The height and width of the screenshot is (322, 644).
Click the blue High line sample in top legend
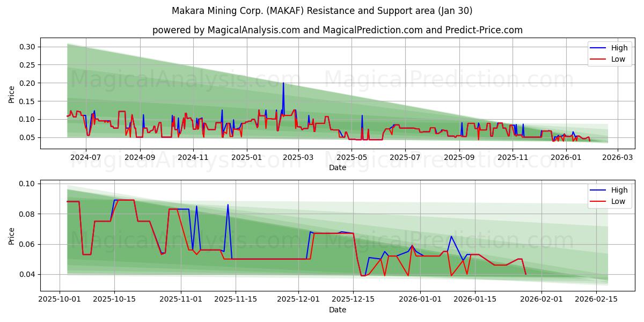tap(598, 48)
